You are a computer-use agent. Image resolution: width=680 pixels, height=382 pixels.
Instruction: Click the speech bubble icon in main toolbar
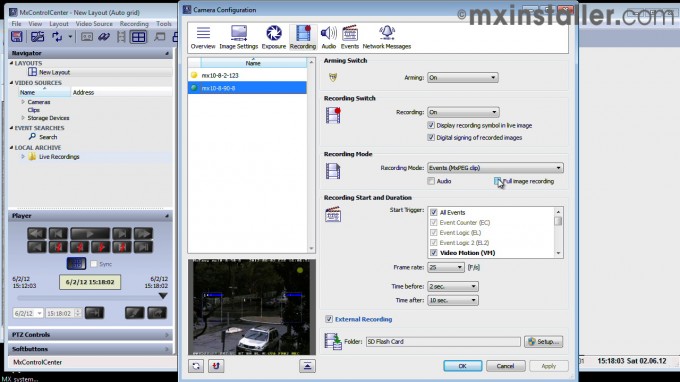160,37
